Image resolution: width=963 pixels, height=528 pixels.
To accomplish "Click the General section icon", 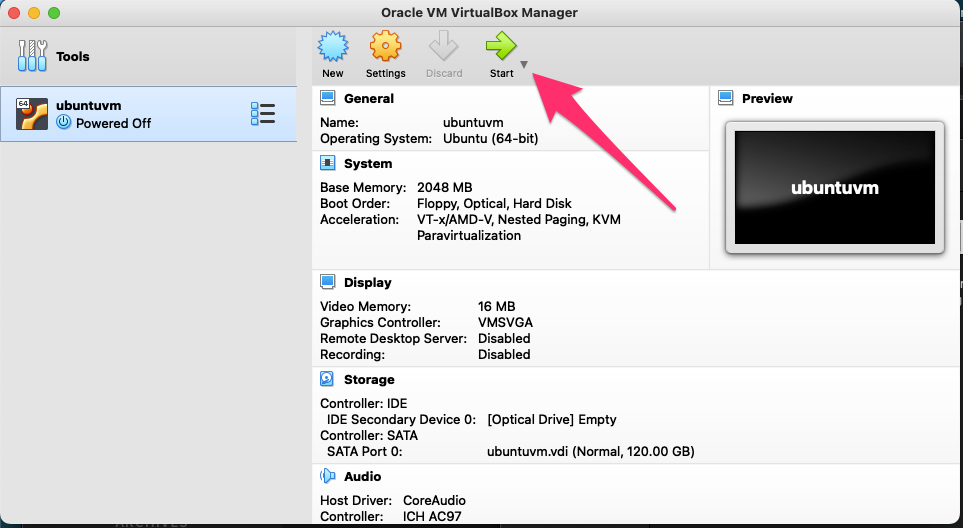I will click(327, 99).
